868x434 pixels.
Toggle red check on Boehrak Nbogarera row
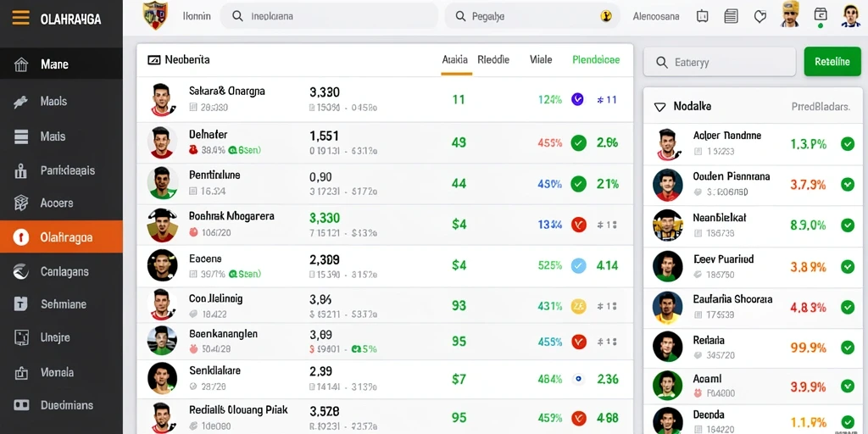tap(578, 224)
